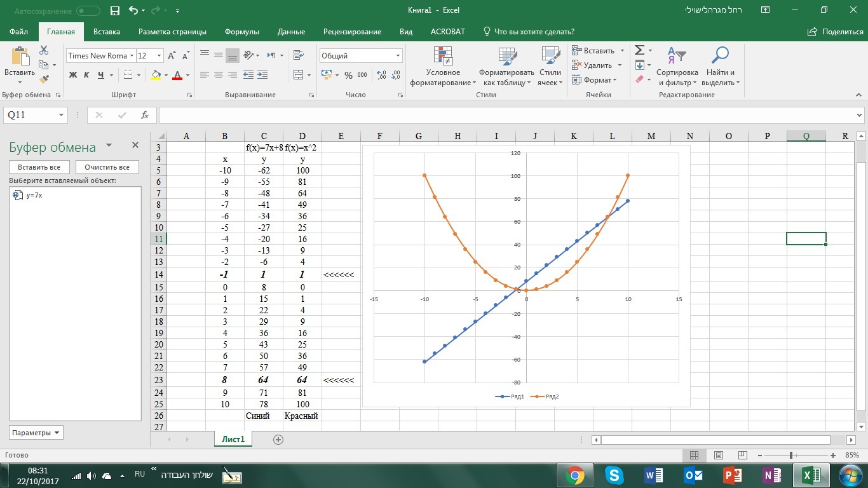Apply thousands separator (000) format
The height and width of the screenshot is (488, 868).
coord(362,75)
